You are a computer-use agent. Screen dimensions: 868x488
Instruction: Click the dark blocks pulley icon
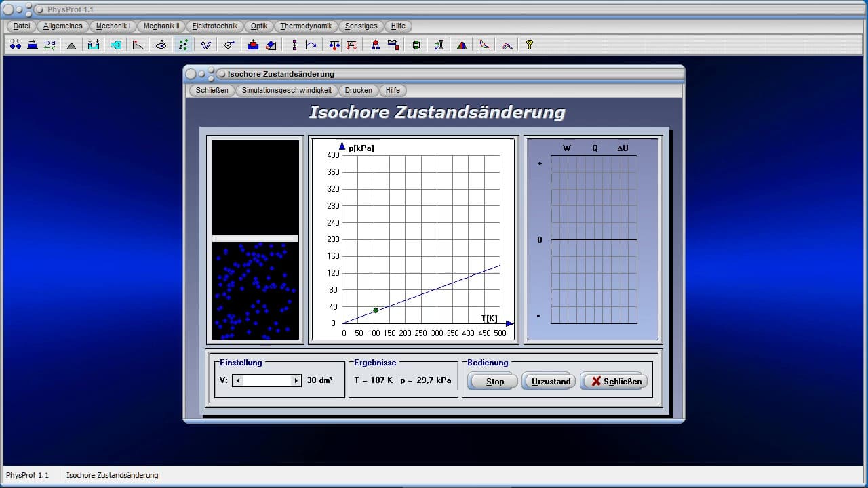pos(393,45)
